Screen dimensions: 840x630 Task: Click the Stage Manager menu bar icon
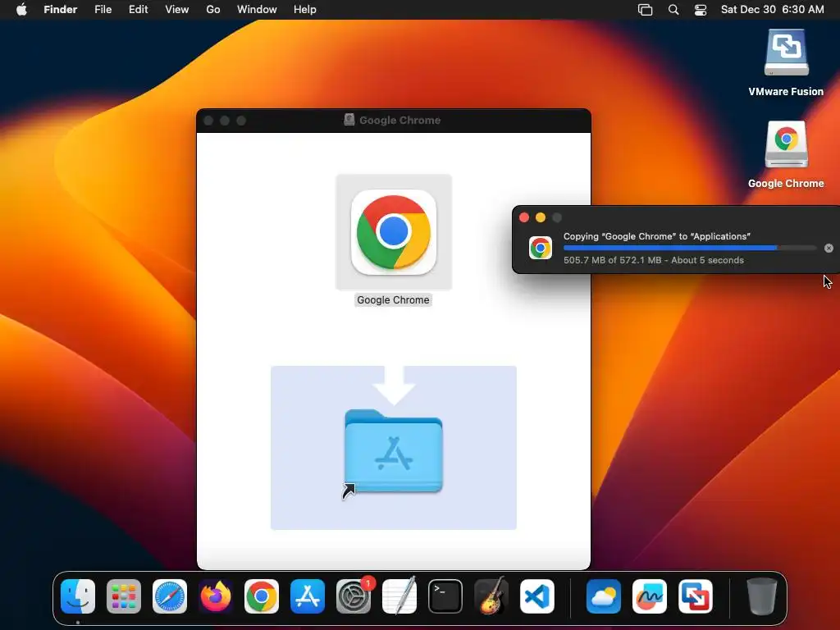pos(646,10)
